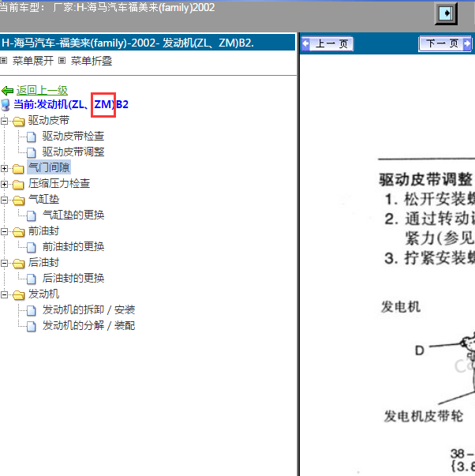
Task: Click the document icon of 发动机的拆卸 / 安装
Action: [32, 310]
